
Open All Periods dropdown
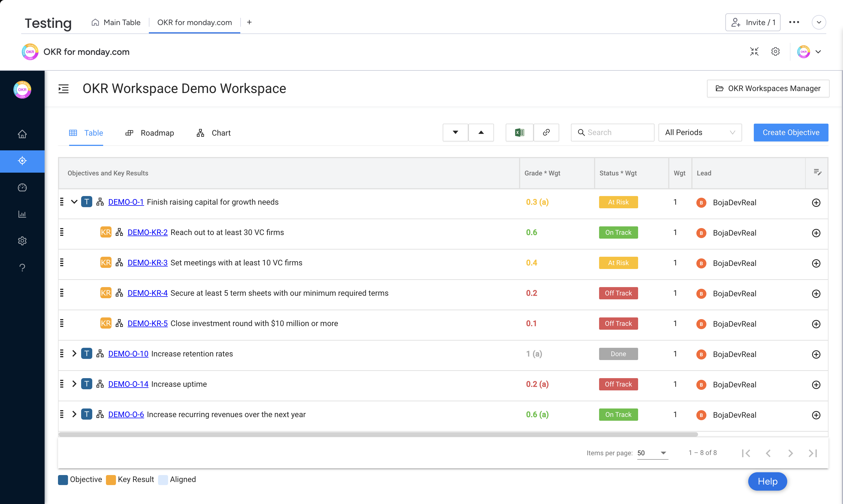click(x=699, y=133)
